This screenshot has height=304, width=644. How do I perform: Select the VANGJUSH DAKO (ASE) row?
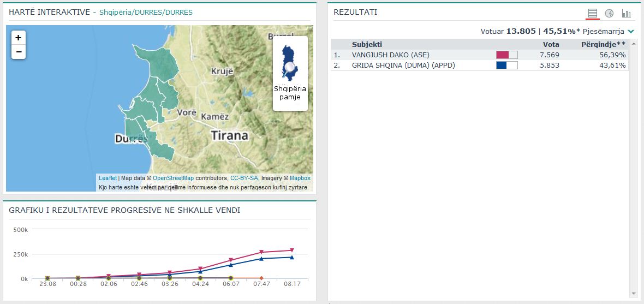[390, 55]
